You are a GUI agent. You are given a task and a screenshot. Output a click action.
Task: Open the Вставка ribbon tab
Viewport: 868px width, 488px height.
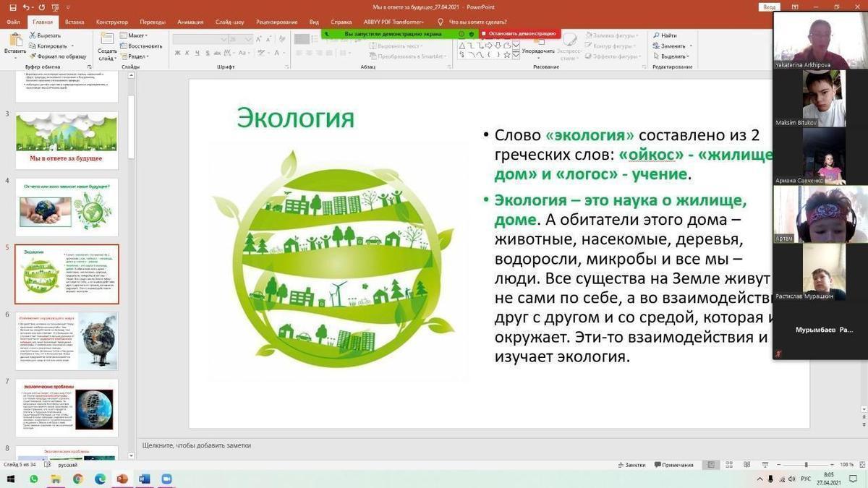75,22
